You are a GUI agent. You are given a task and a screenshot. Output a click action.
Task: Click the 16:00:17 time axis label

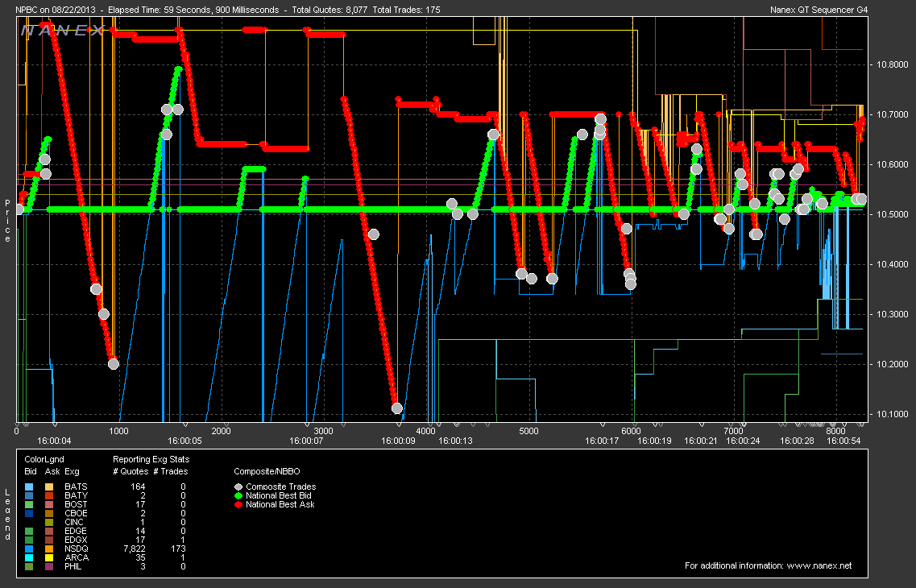[x=602, y=441]
